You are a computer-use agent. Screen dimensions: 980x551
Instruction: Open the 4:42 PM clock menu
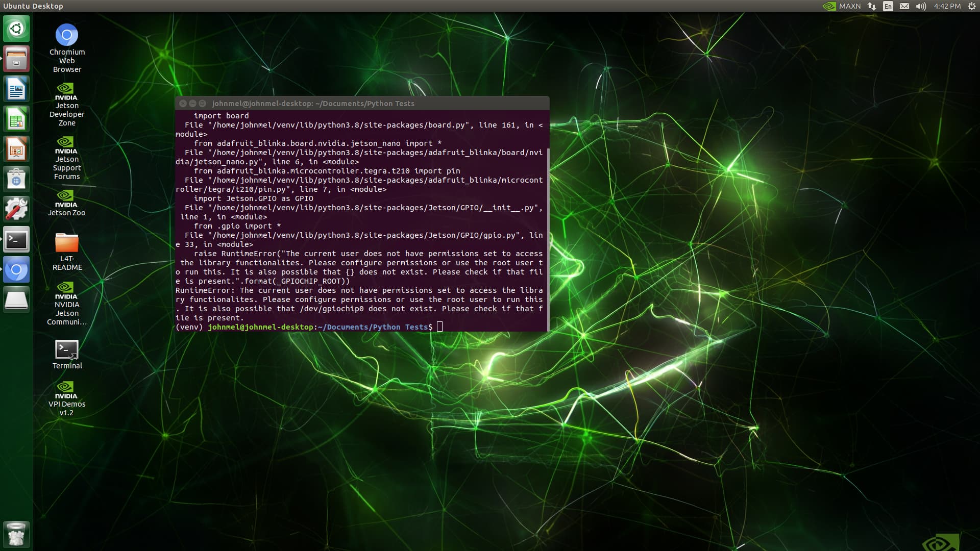coord(947,6)
